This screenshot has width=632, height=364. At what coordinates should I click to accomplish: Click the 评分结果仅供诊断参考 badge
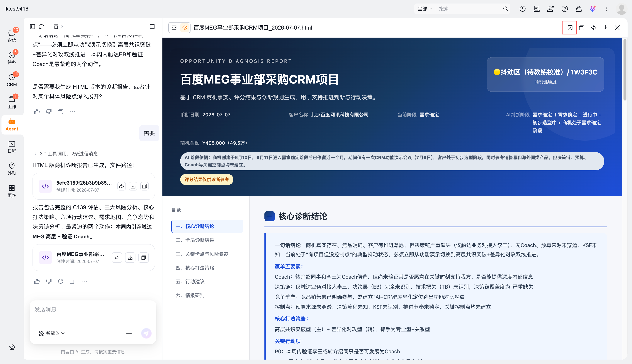[207, 179]
